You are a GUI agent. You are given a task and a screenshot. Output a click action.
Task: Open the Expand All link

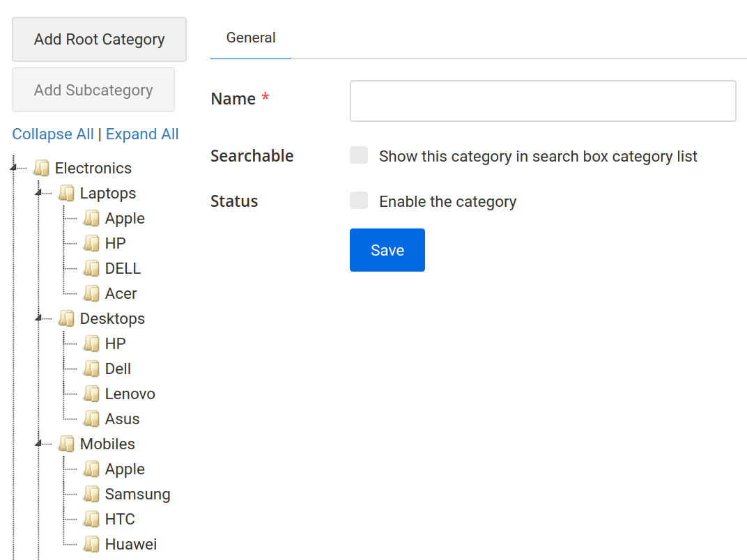click(x=142, y=134)
